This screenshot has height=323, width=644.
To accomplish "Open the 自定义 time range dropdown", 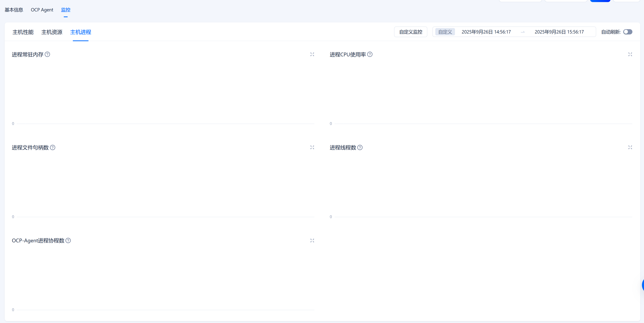I will pyautogui.click(x=445, y=32).
